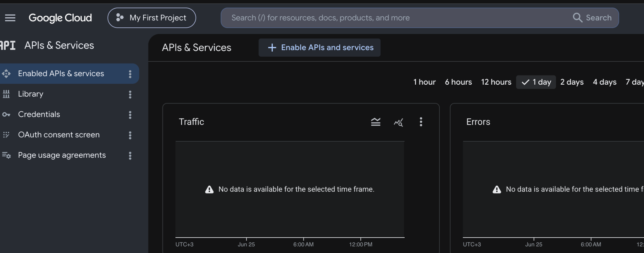Screen dimensions: 644x253
Task: Open more options for Library
Action: (130, 94)
